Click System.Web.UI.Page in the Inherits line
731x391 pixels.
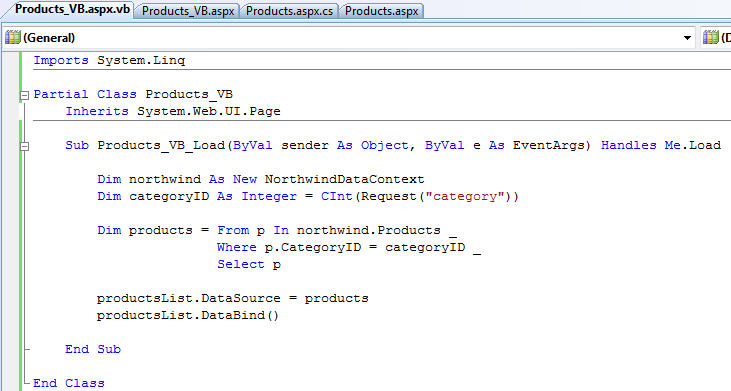point(209,111)
